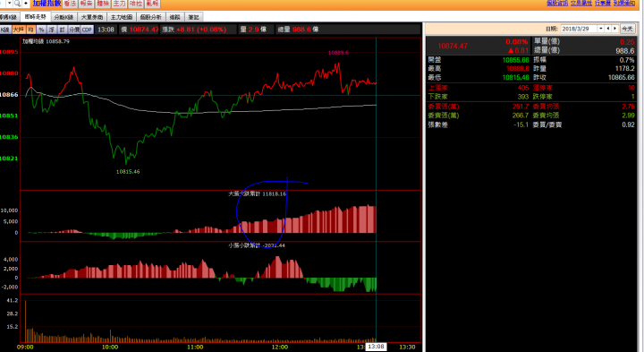The width and height of the screenshot is (644, 352).
Task: Click the 開盤 value 10855.66
Action: 515,60
